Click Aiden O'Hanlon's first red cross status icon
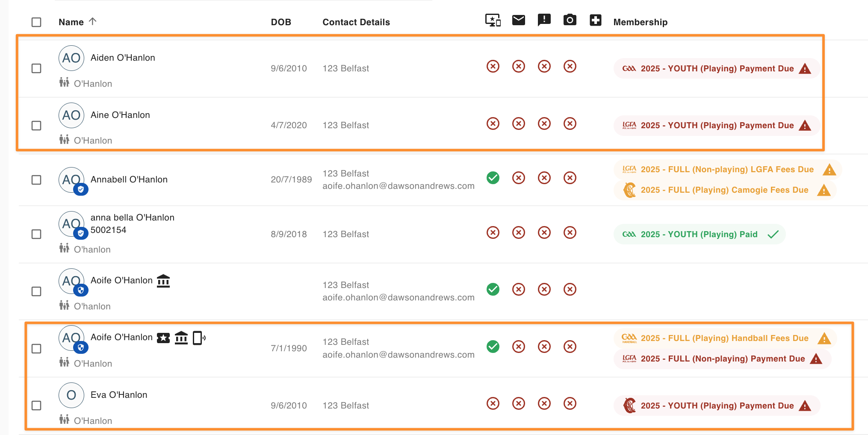 (x=493, y=66)
